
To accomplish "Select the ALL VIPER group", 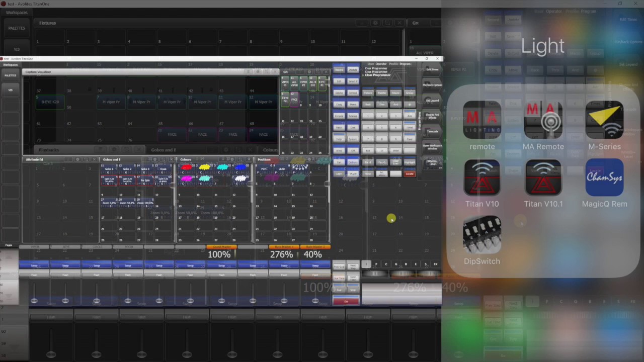I will 294,83.
